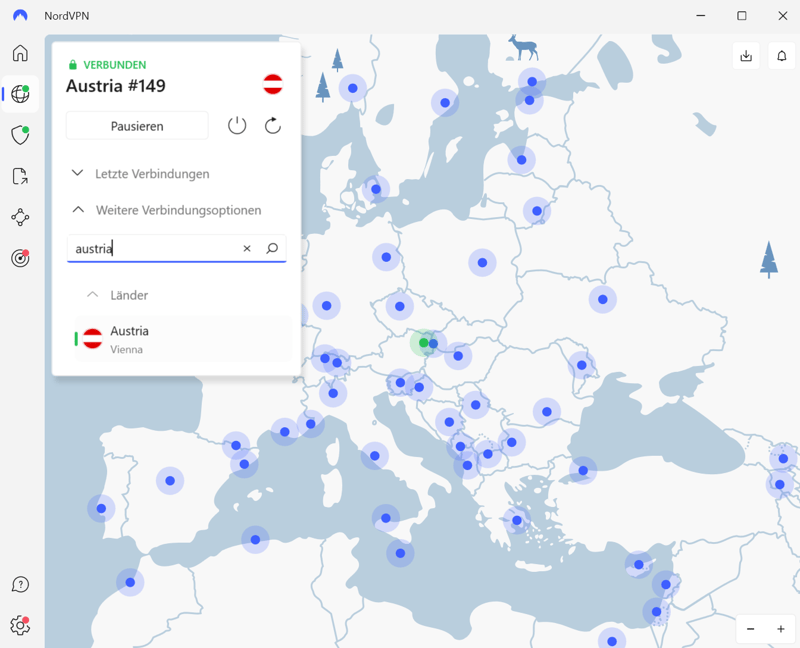Click the reconnect refresh arrow icon
This screenshot has height=648, width=800.
[273, 126]
